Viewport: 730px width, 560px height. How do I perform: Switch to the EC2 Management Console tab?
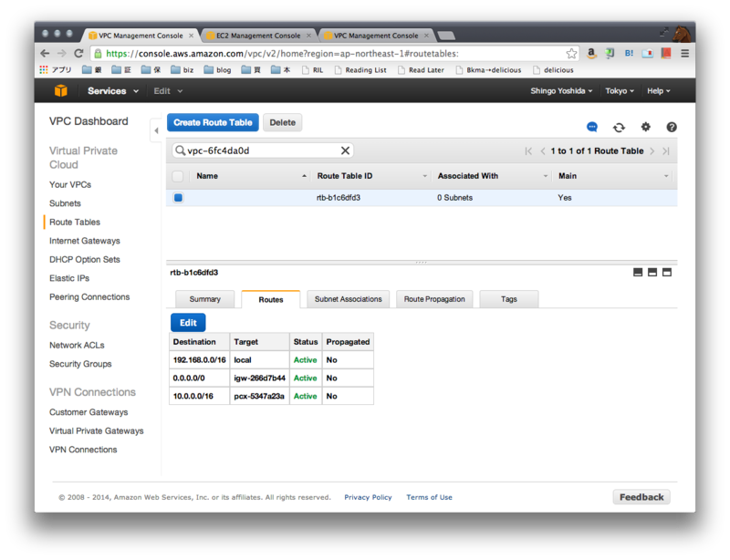pyautogui.click(x=258, y=36)
